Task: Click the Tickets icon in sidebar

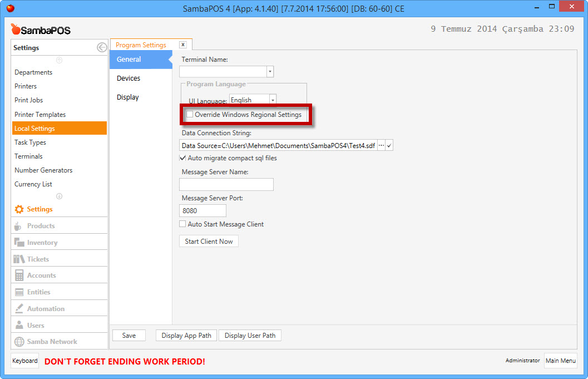Action: [19, 259]
